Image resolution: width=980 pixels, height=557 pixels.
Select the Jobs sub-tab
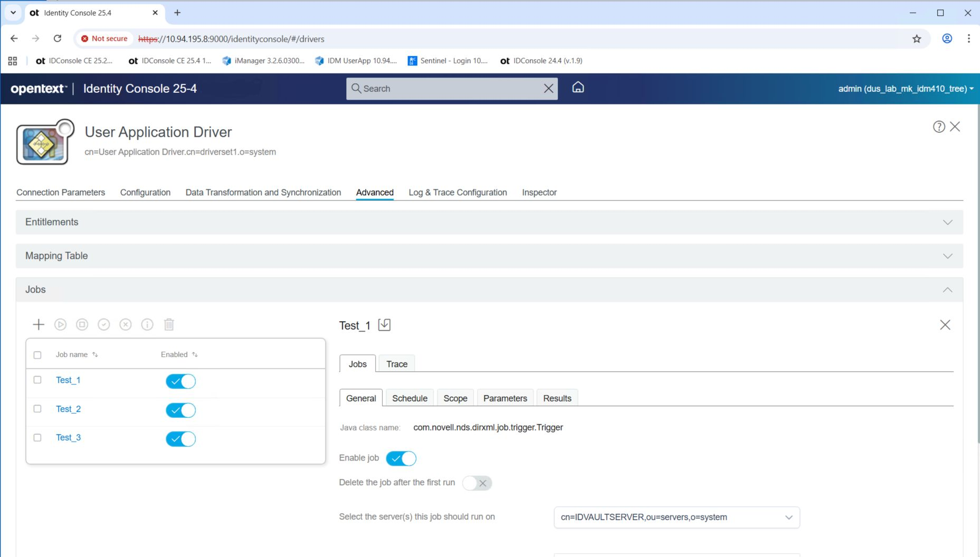pos(357,364)
